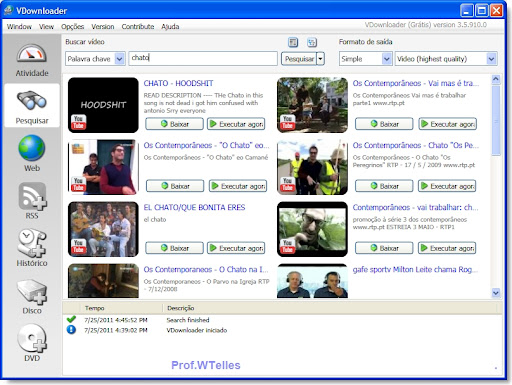
Task: Open Os Contemporâneos - "O Chato" eo... link
Action: tap(206, 145)
